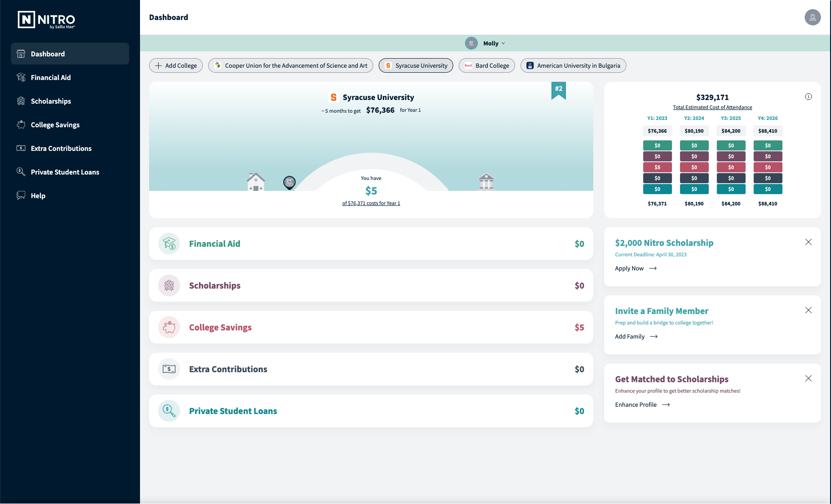
Task: Open the Scholarships $0 card title
Action: 215,285
